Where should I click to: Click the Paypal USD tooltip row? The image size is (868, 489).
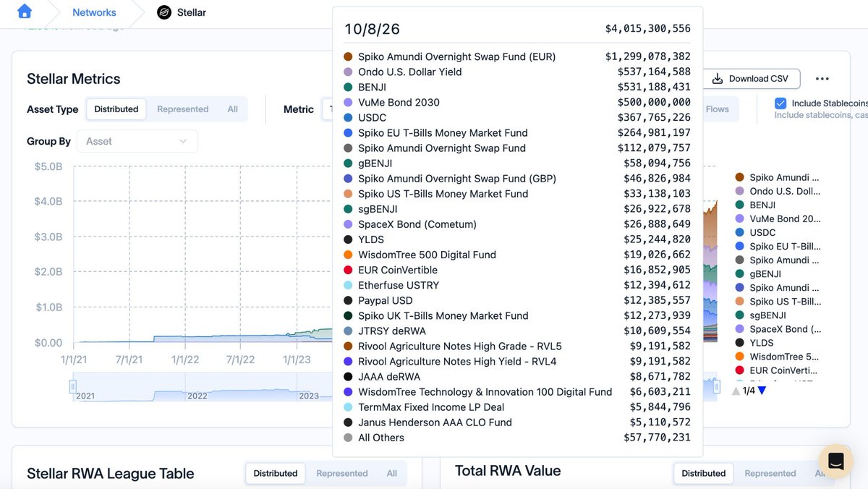[517, 300]
